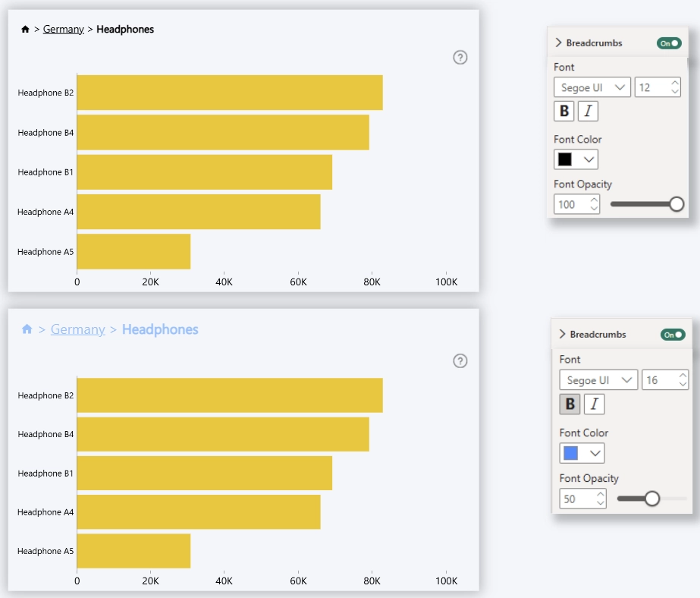Open the Segoe UI font dropdown in upper panel
This screenshot has height=598, width=700.
coord(592,88)
